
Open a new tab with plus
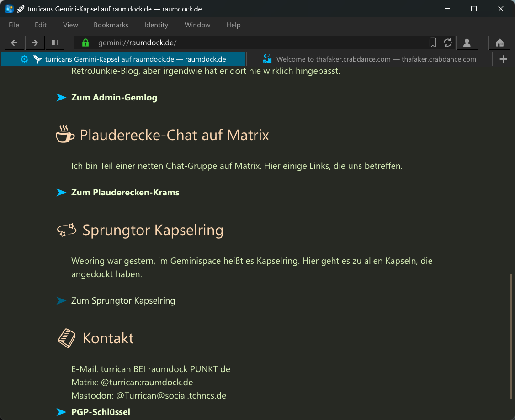(503, 59)
